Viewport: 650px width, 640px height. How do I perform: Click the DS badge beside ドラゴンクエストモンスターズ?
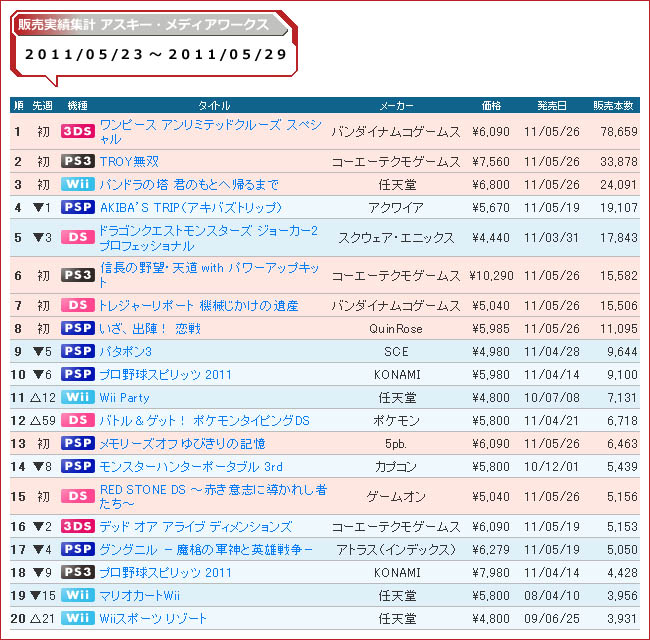[78, 237]
